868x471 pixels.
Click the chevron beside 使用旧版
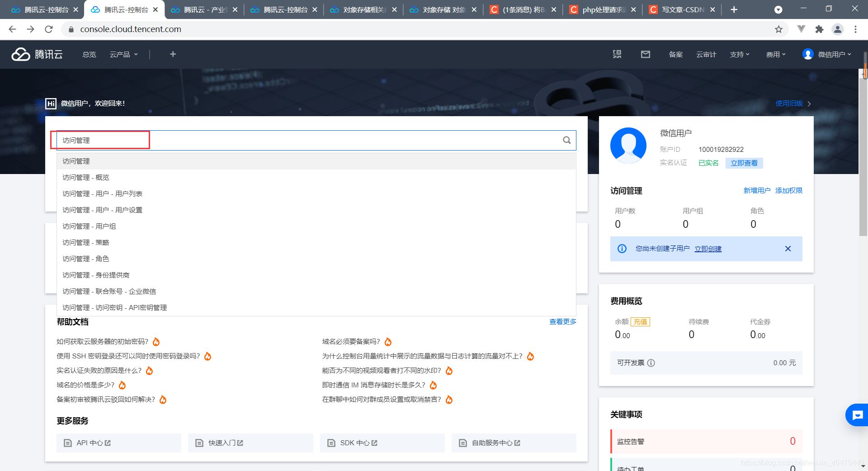click(x=809, y=104)
